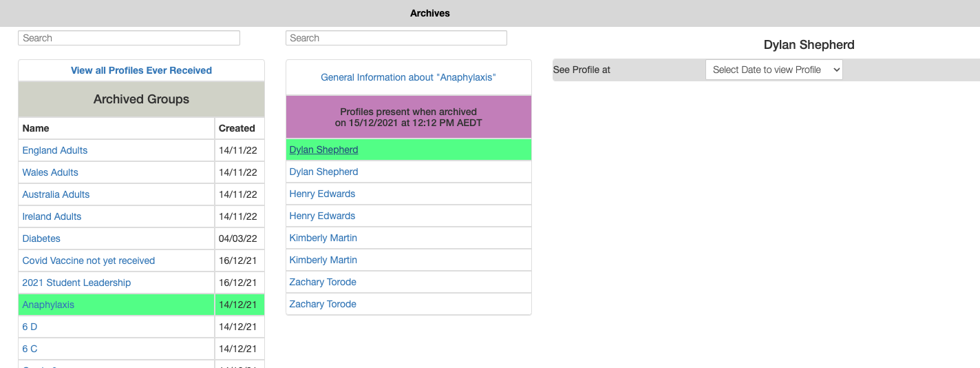Open the first Henry Edwards profile

pyautogui.click(x=322, y=194)
